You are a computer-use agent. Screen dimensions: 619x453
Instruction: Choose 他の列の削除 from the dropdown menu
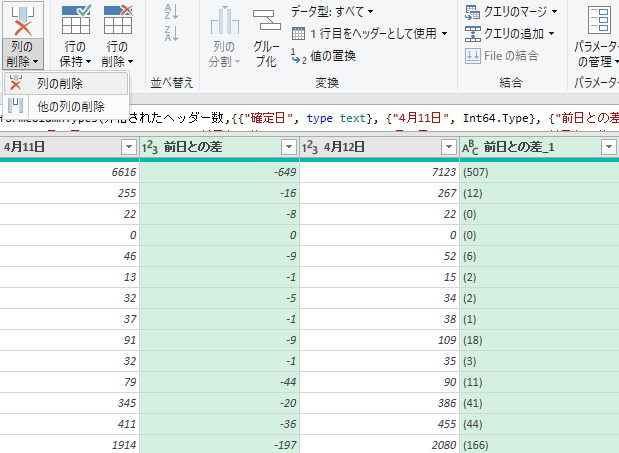click(x=70, y=106)
